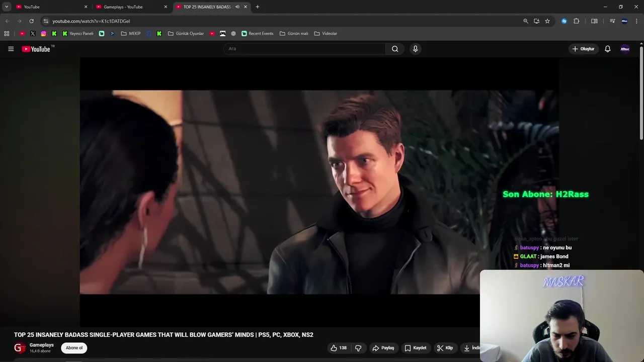The height and width of the screenshot is (362, 644).
Task: Click the install app icon in address bar
Action: (x=536, y=21)
